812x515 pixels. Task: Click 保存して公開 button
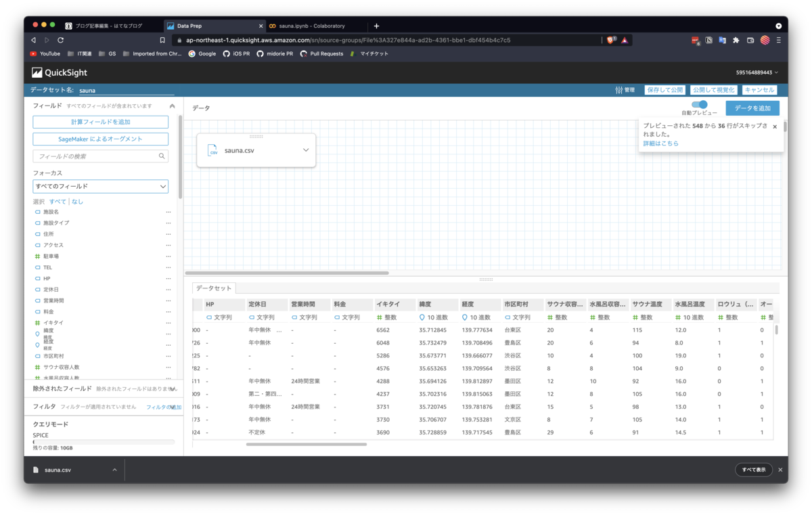664,90
